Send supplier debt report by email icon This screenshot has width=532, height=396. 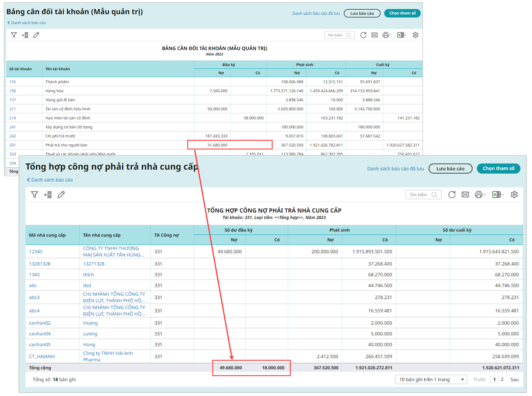[x=465, y=195]
